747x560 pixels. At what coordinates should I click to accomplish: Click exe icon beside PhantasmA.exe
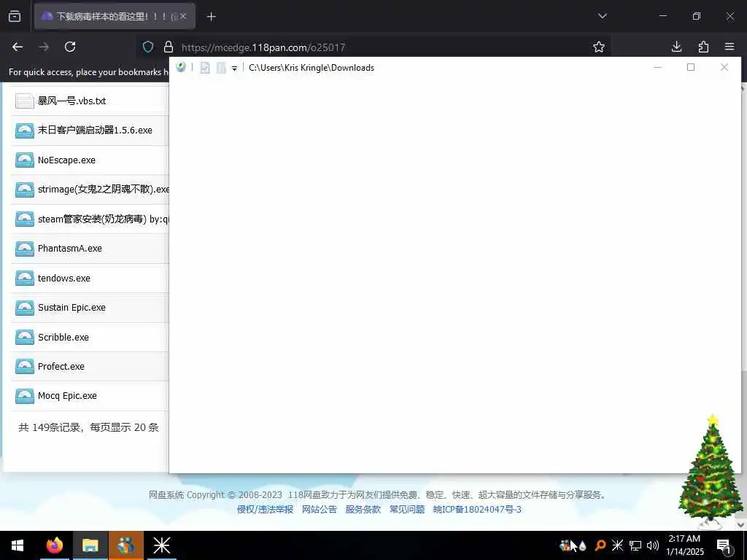tap(24, 248)
